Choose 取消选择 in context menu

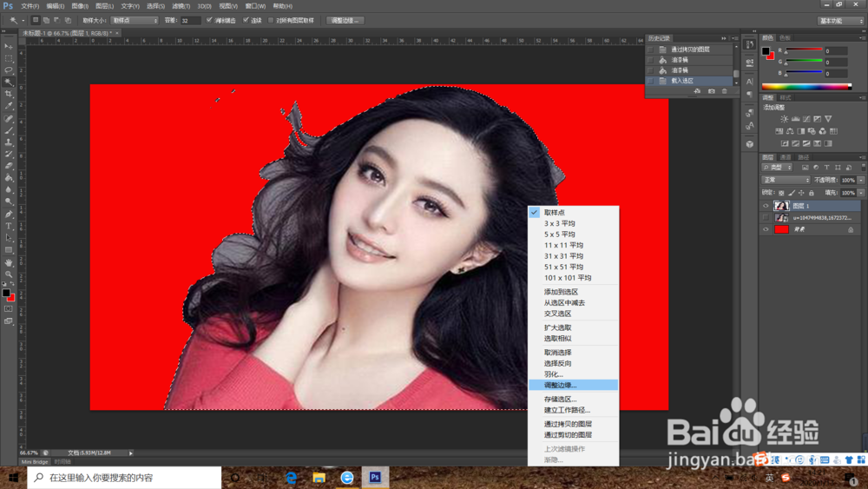[573, 353]
